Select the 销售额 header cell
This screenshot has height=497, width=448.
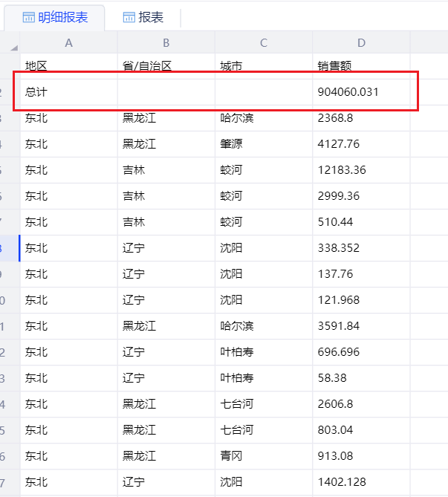361,65
